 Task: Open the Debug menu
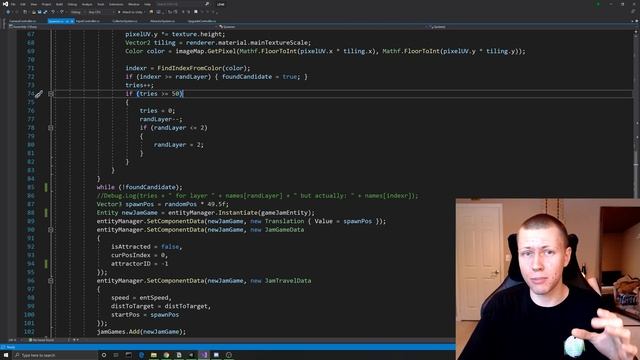pos(72,4)
